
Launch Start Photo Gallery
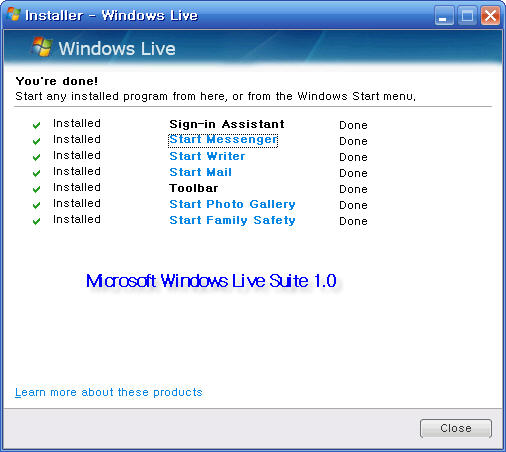[x=232, y=204]
